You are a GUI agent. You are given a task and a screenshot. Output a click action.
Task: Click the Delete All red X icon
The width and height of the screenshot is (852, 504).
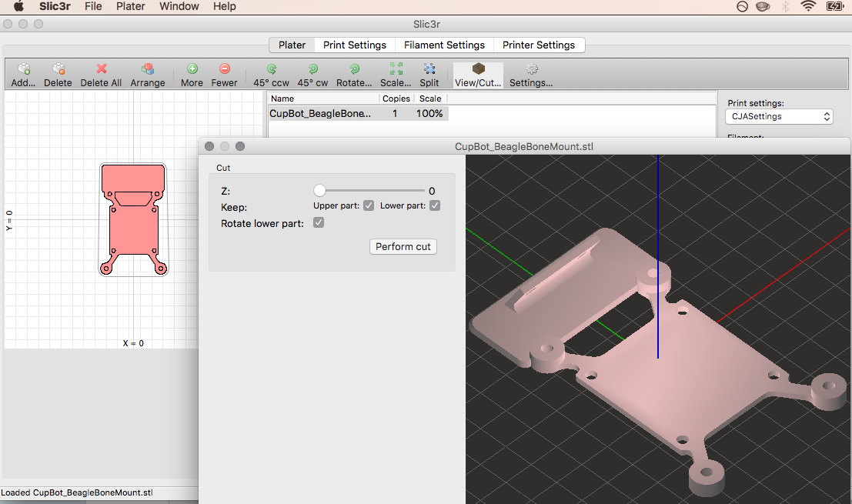(x=101, y=69)
